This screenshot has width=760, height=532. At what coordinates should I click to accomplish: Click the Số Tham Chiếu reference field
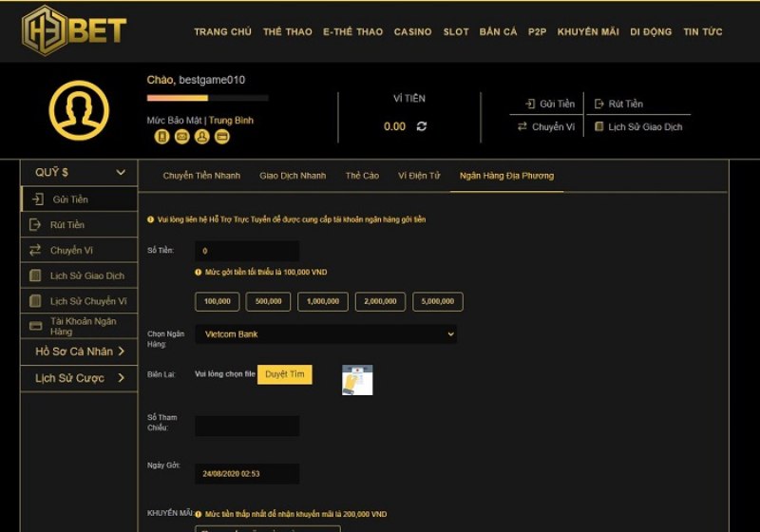tap(247, 426)
